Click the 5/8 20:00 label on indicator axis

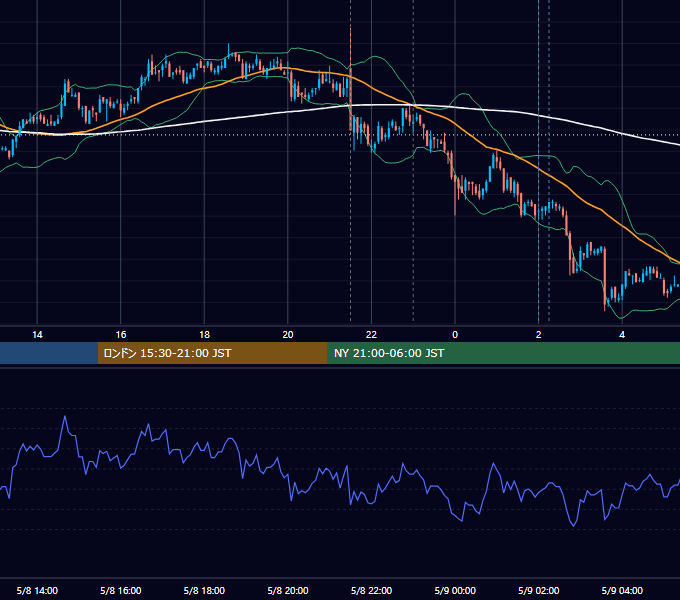pos(288,590)
